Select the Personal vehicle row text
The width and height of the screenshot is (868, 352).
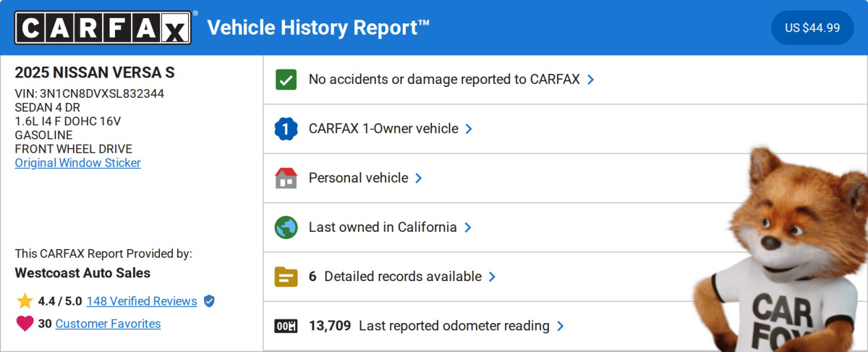[x=358, y=178]
